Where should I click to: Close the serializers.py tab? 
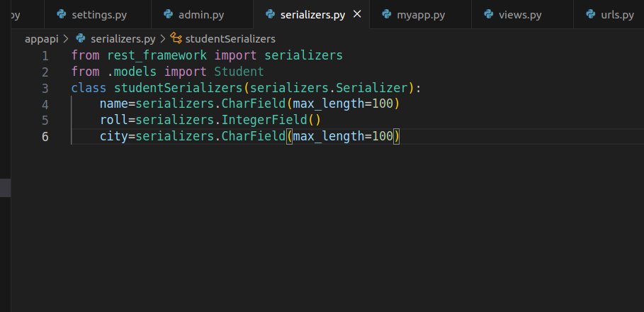coord(357,14)
